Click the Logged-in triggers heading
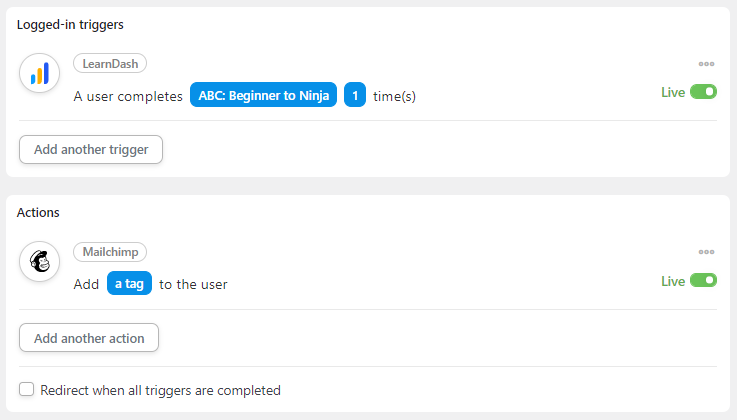This screenshot has height=420, width=737. (70, 24)
